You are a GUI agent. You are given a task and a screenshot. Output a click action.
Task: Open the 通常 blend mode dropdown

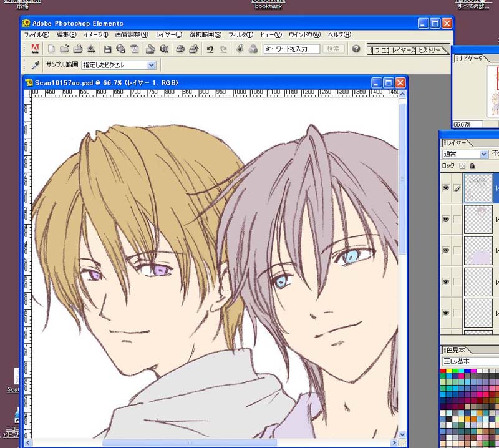[x=465, y=154]
